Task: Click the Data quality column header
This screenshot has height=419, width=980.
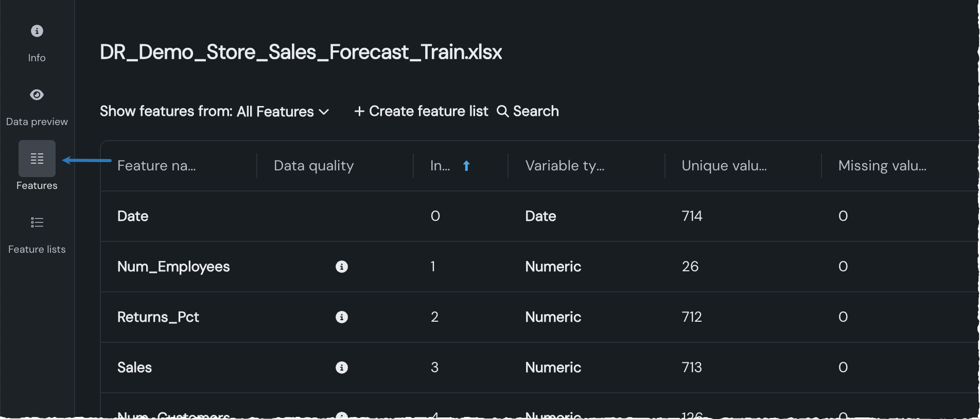Action: point(313,166)
